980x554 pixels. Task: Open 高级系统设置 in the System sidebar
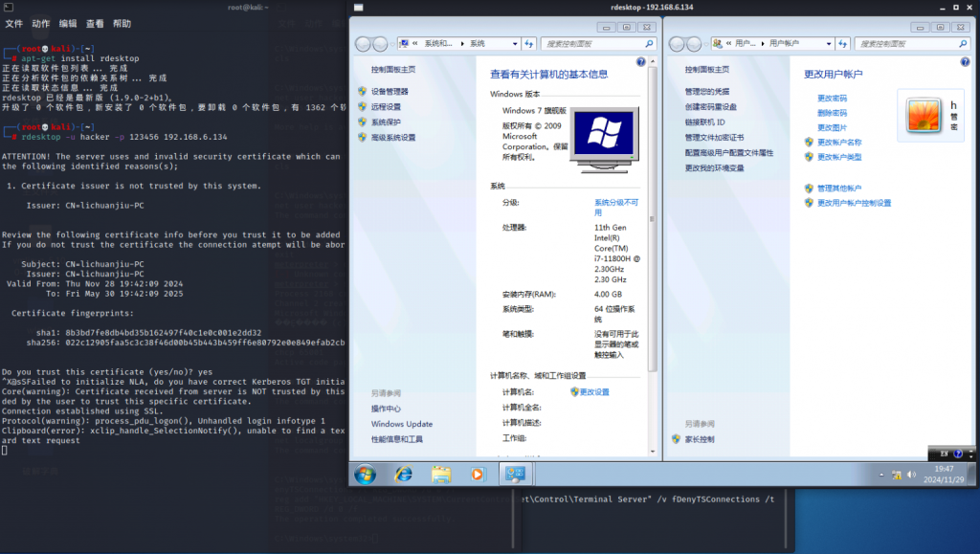click(393, 138)
